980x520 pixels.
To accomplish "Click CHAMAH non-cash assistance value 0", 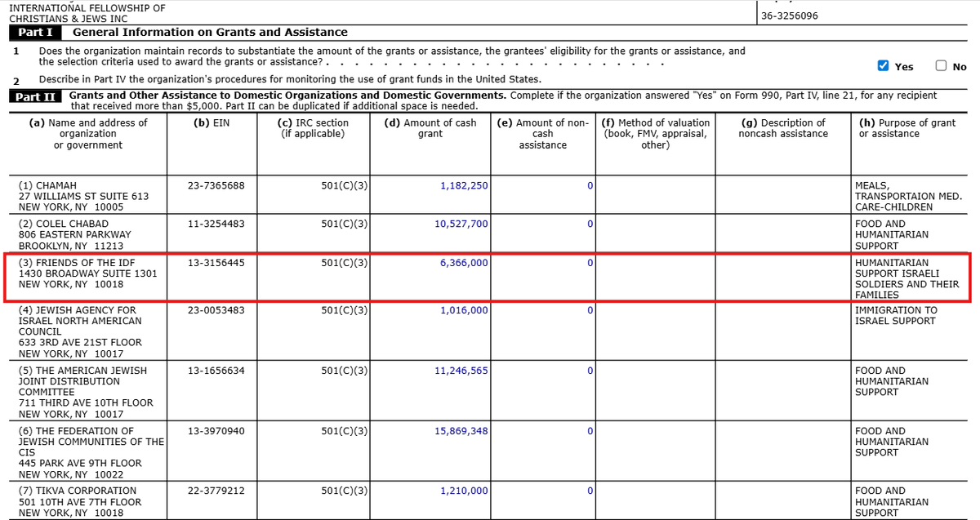I will pos(590,185).
